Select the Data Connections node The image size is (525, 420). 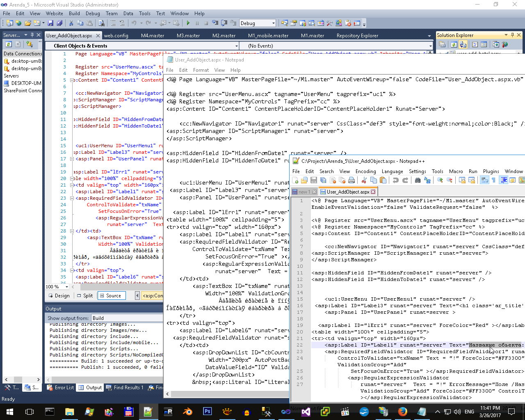tap(23, 54)
